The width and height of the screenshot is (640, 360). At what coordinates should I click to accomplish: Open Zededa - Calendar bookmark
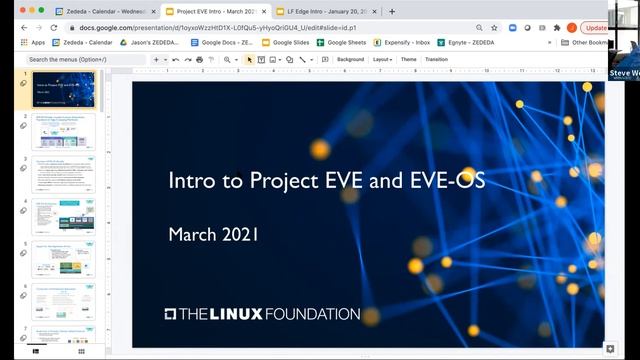coord(82,42)
